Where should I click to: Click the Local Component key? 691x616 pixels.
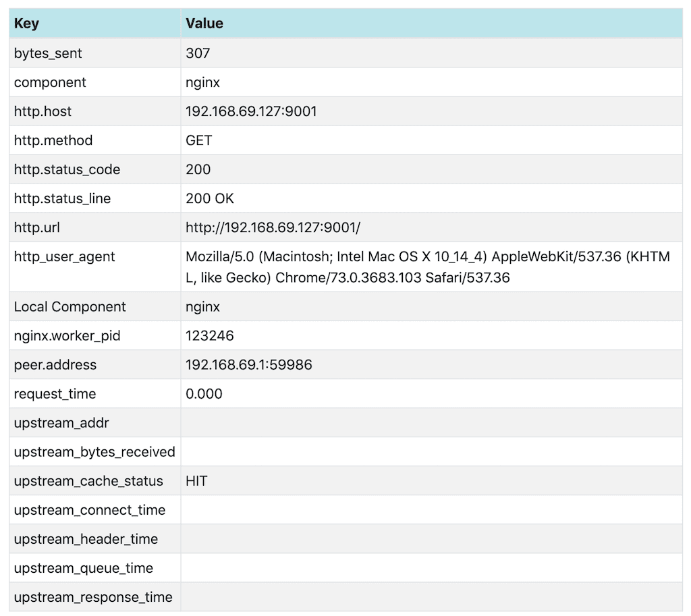point(70,306)
